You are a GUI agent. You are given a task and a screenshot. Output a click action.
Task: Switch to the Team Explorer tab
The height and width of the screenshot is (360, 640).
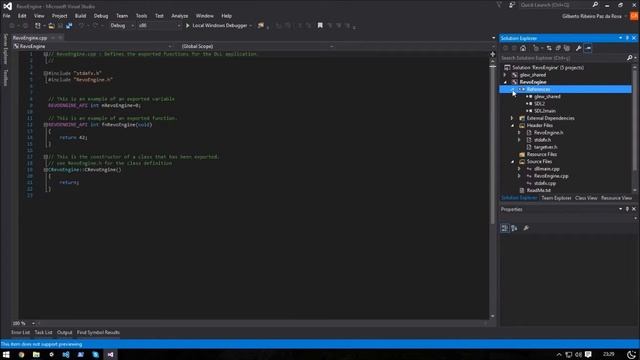(x=556, y=198)
